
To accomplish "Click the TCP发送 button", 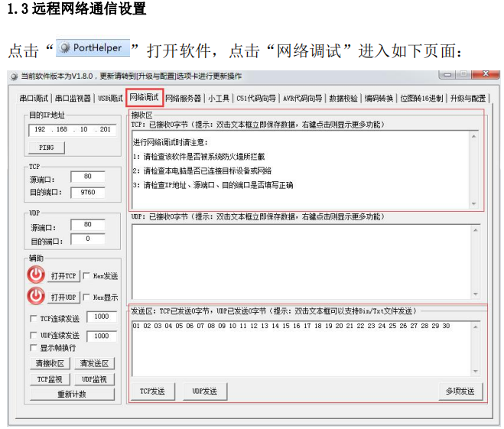I will 152,391.
